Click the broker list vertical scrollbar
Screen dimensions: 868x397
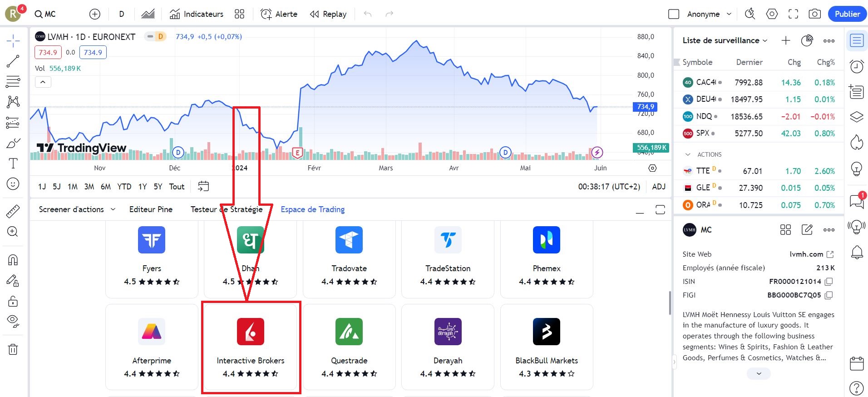[670, 303]
